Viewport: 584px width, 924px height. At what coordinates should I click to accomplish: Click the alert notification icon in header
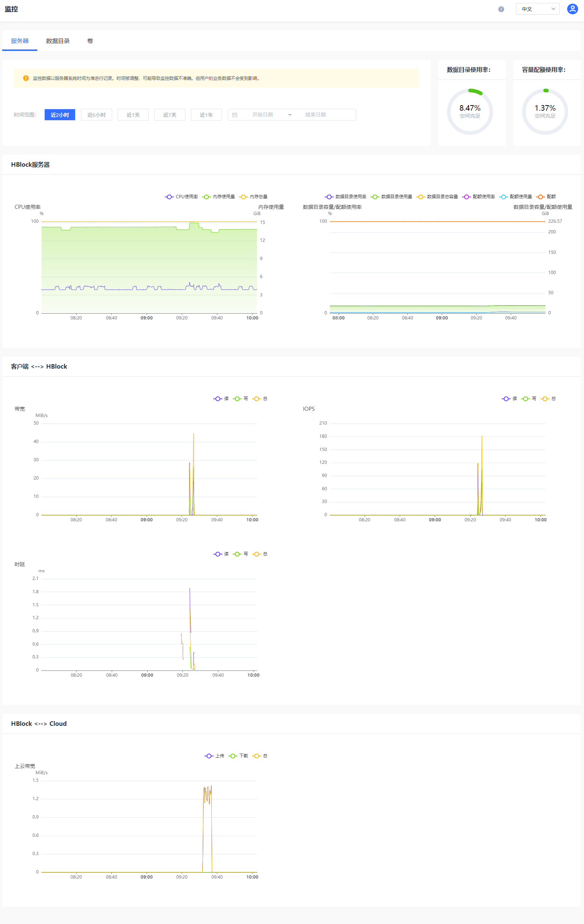click(501, 9)
